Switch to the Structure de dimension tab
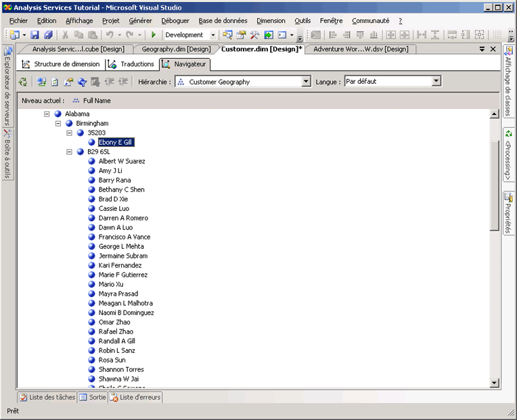This screenshot has height=420, width=517. (x=61, y=64)
